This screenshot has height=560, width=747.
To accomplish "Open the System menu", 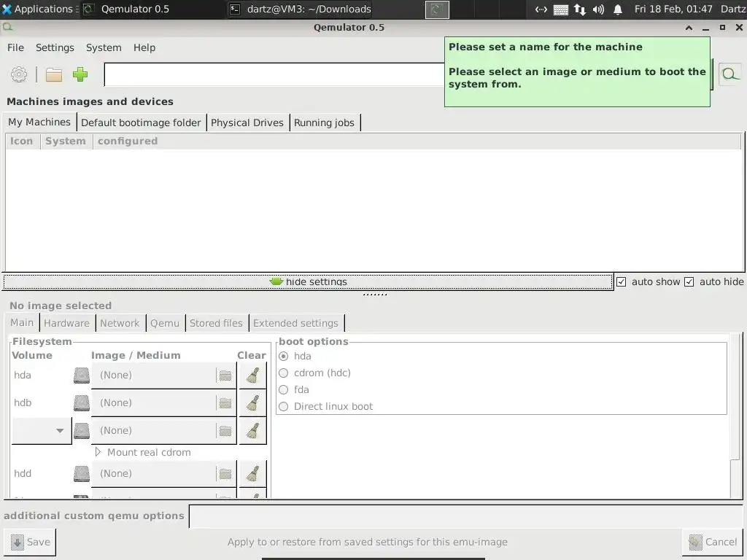I will click(x=104, y=47).
